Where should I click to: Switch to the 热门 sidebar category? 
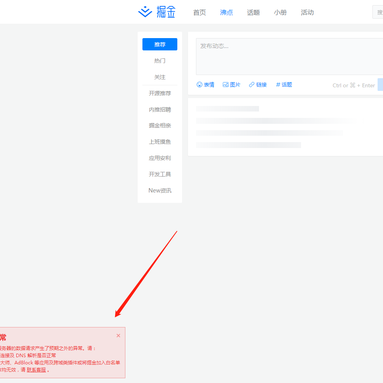click(x=160, y=61)
